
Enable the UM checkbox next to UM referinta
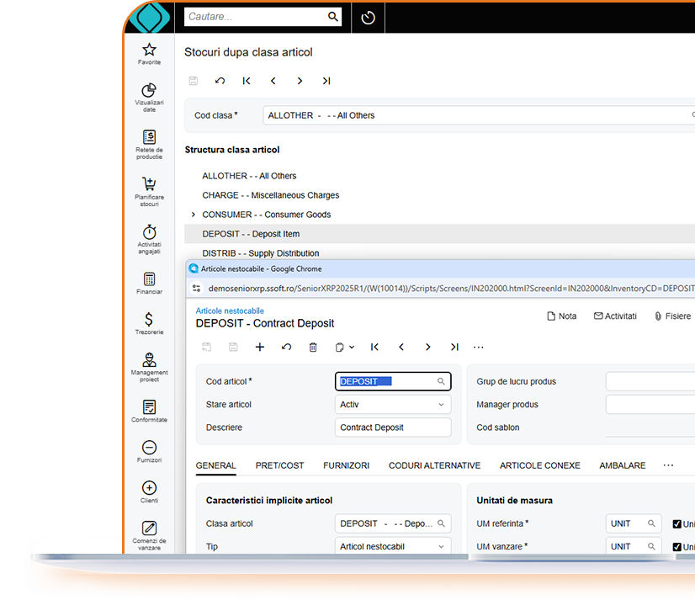tap(677, 523)
